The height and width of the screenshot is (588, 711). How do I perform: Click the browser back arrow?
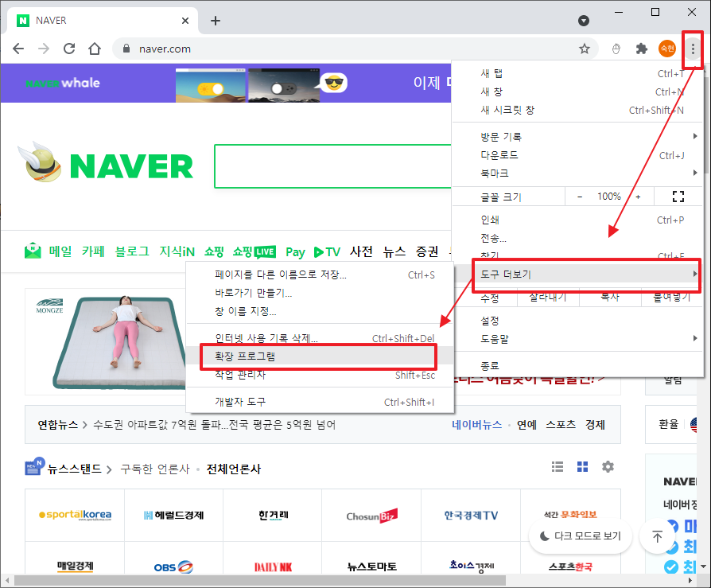pyautogui.click(x=18, y=49)
